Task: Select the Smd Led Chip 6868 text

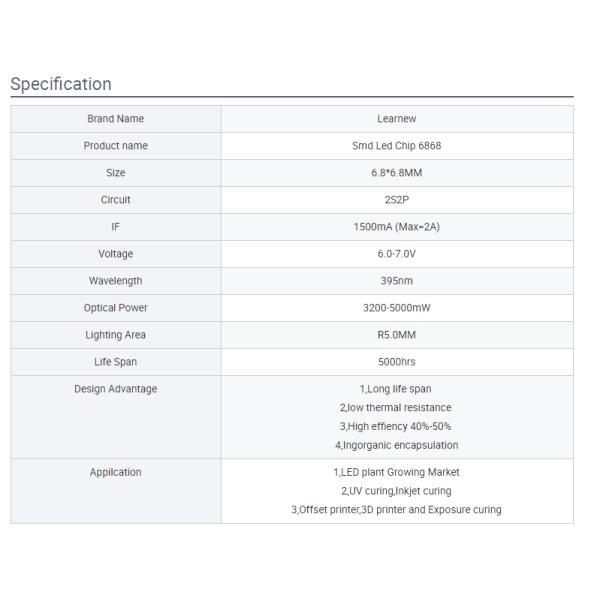Action: coord(397,146)
